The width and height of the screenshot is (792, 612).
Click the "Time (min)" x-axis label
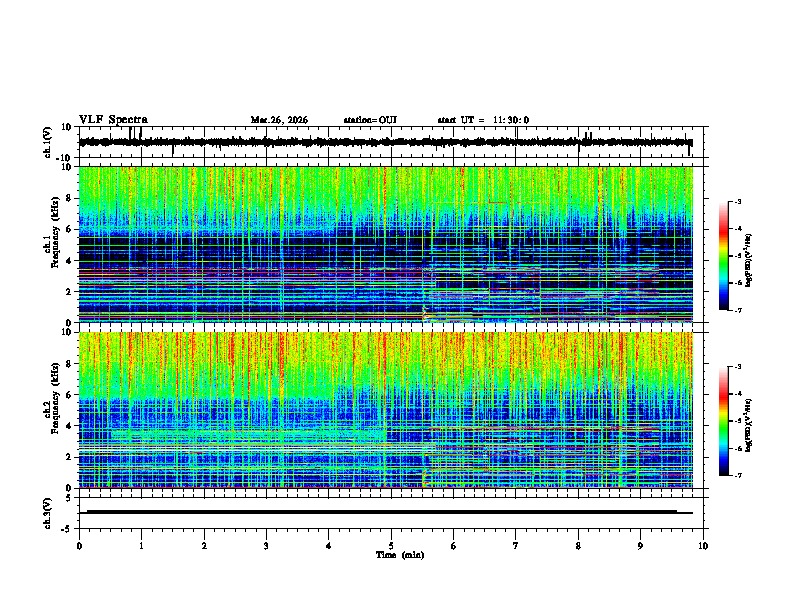click(400, 555)
